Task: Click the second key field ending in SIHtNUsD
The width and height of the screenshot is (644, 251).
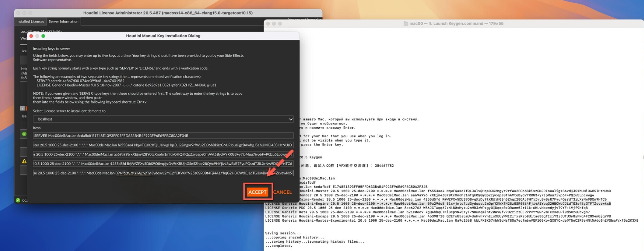Action: click(x=163, y=145)
